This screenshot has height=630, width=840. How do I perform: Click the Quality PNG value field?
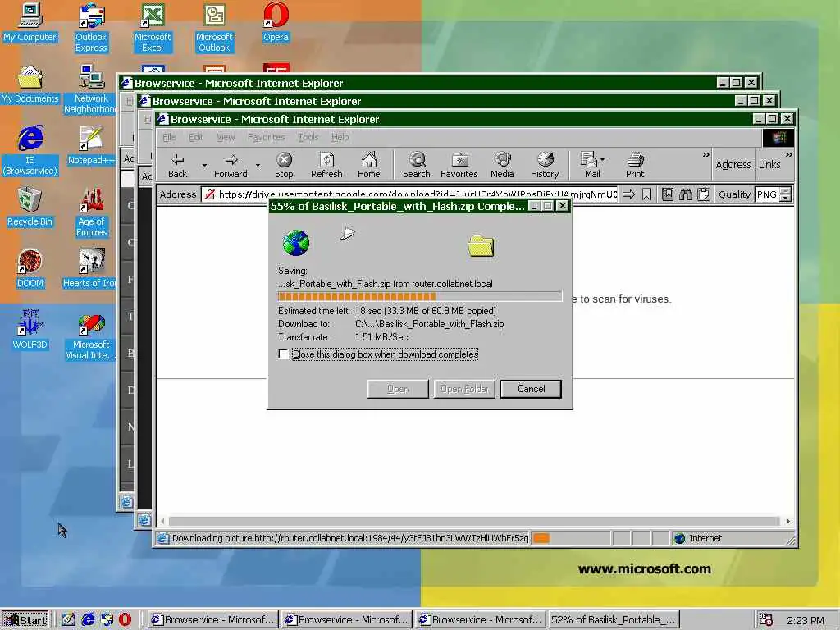click(767, 194)
